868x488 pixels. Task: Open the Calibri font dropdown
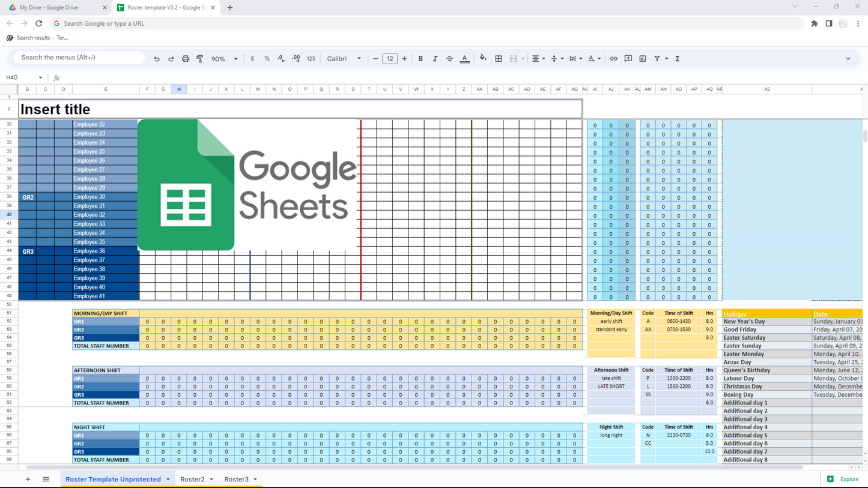(x=344, y=59)
